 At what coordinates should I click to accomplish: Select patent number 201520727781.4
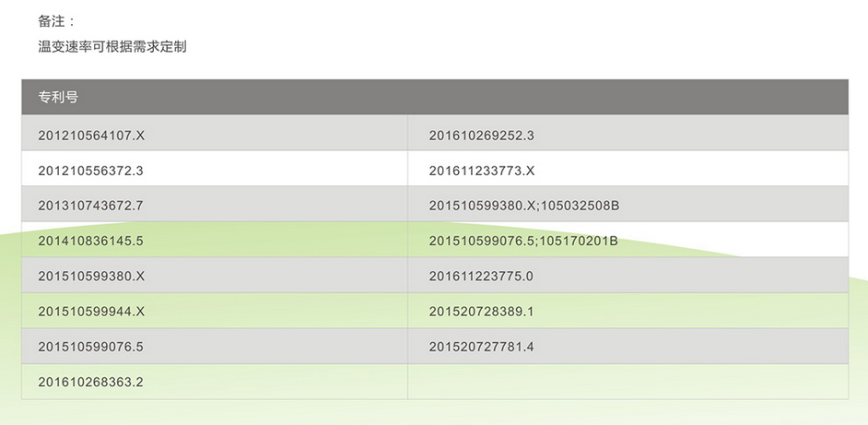481,347
